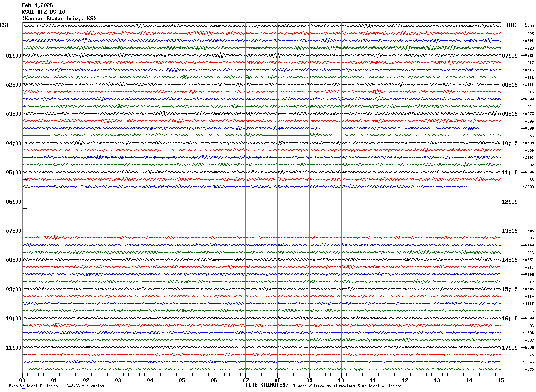536x392 pixels.
Task: Click the DC offset value "-214"
Action: point(529,296)
